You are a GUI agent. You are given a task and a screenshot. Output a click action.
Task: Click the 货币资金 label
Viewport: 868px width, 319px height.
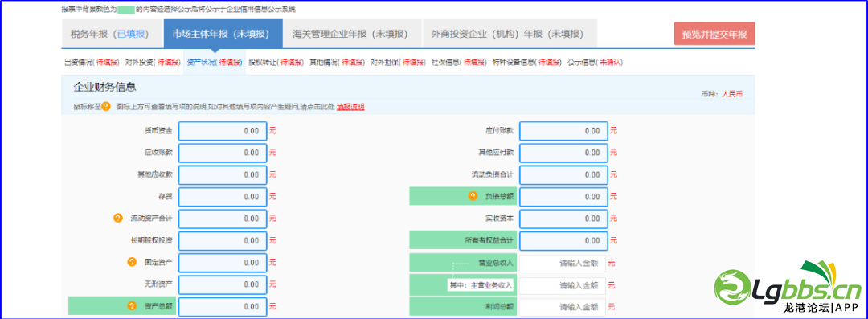[158, 131]
